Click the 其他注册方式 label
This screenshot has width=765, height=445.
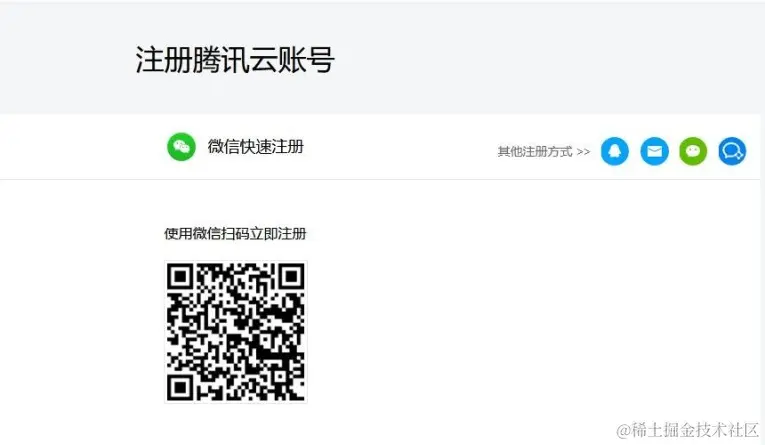coord(535,152)
